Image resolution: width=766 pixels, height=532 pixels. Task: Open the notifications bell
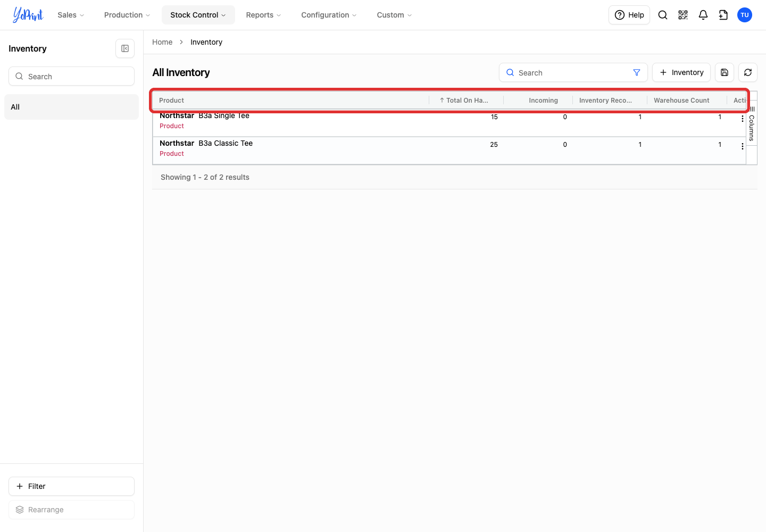703,15
